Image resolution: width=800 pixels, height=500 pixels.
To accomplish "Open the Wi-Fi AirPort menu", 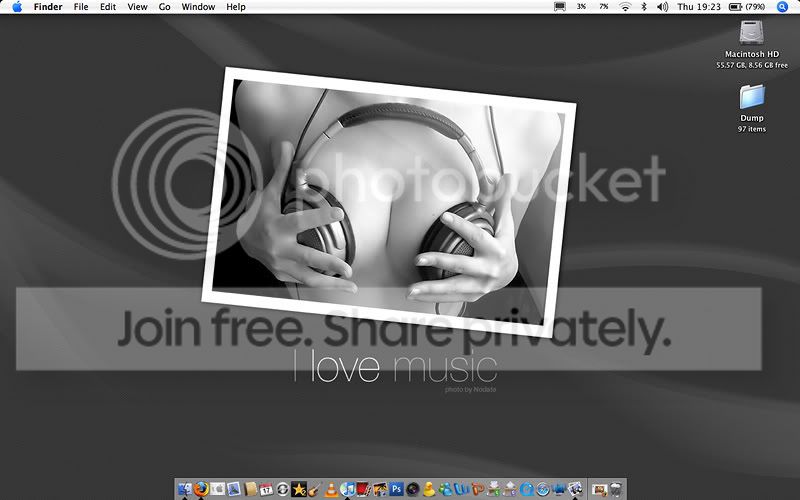I will [x=625, y=7].
